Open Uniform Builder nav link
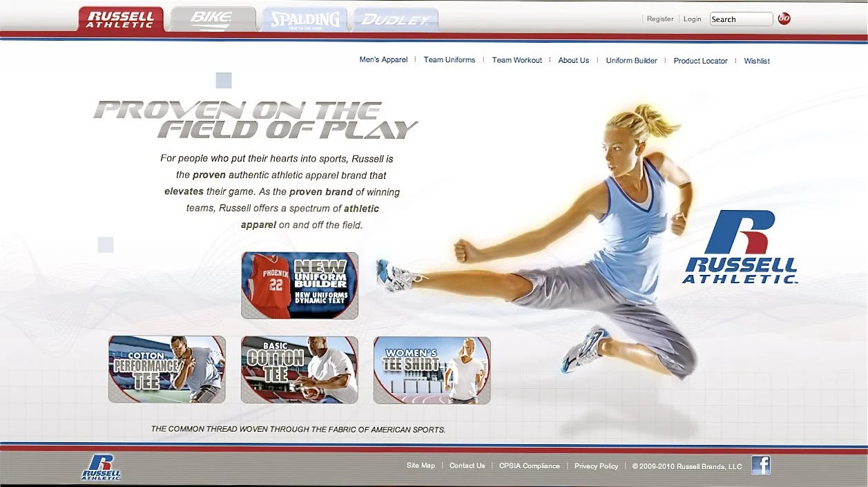The image size is (868, 487). [x=632, y=61]
